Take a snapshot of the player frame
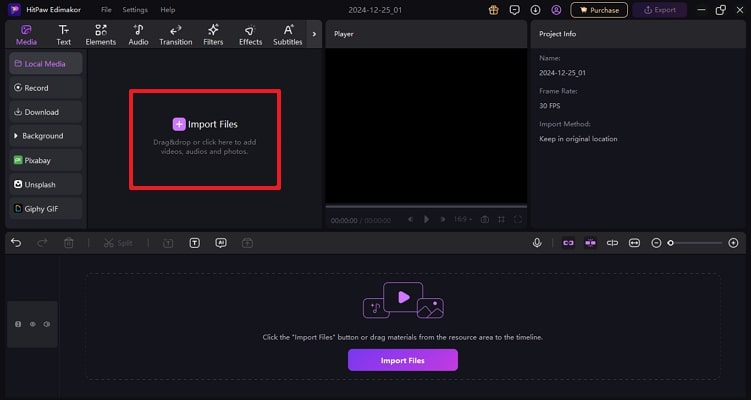 pyautogui.click(x=485, y=219)
